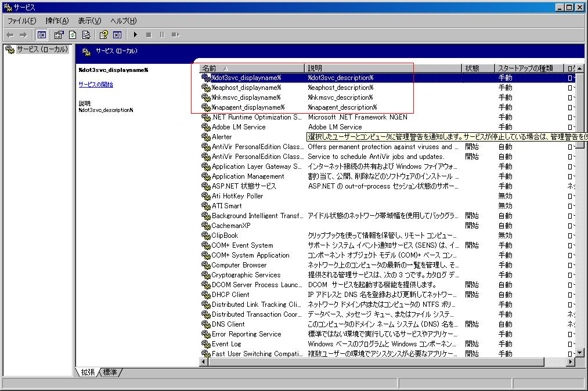588x391 pixels.
Task: Click the horizontal scrollbar right arrow
Action: point(571,362)
